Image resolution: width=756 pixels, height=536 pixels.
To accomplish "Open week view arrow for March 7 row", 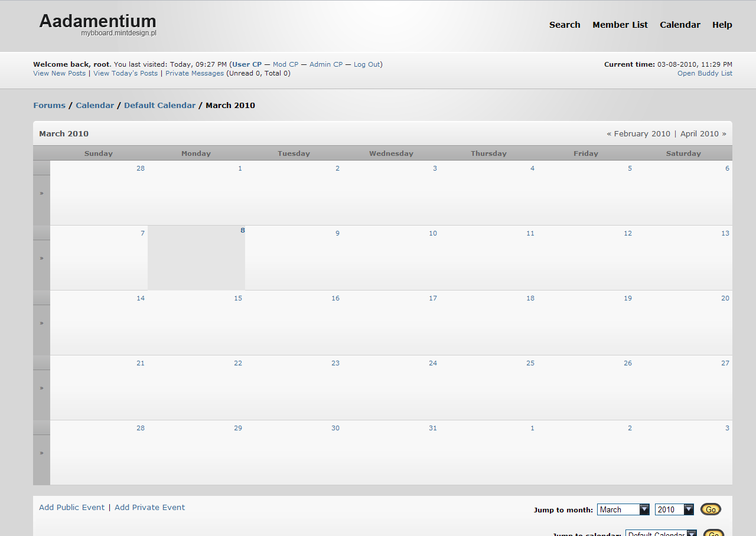I will click(x=41, y=258).
